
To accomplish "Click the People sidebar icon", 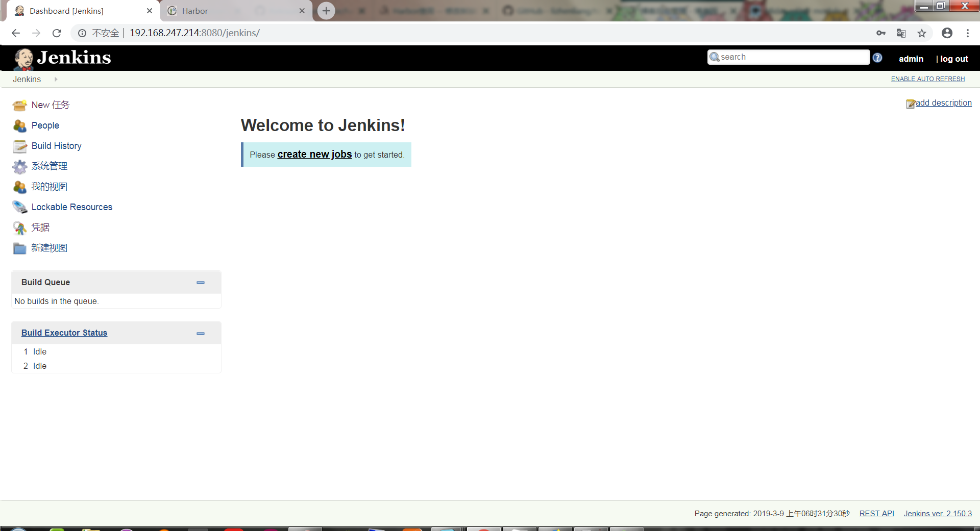I will click(20, 126).
